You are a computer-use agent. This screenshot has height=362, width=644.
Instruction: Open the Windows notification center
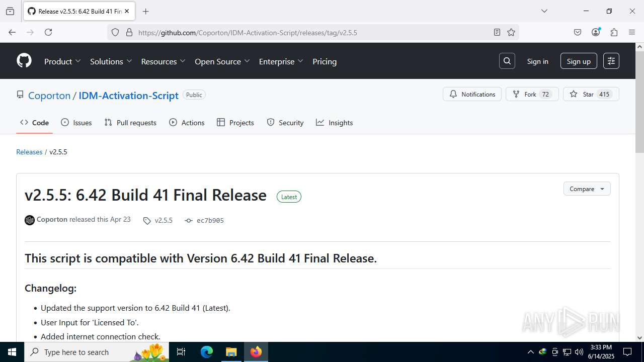click(627, 352)
